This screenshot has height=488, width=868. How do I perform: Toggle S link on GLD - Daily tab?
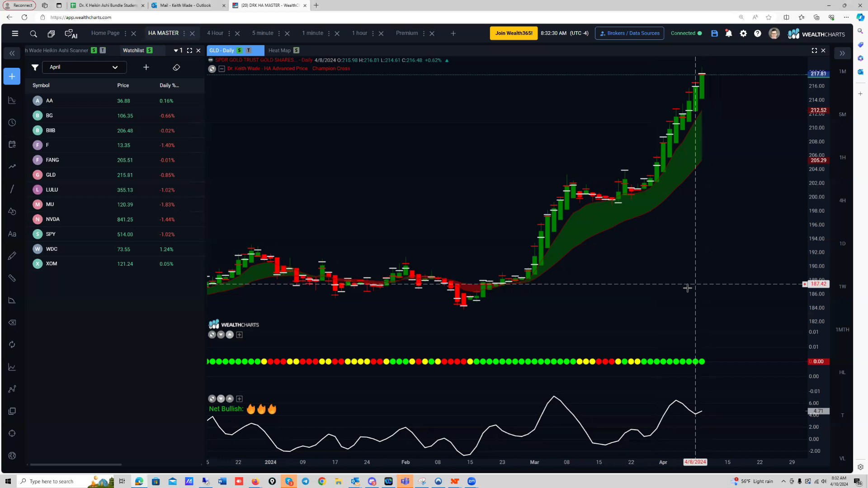pyautogui.click(x=239, y=51)
